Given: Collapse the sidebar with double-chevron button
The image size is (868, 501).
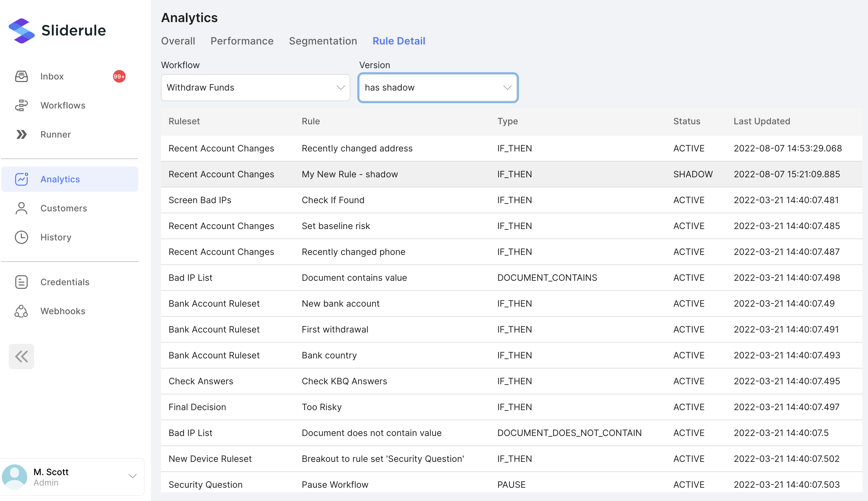Looking at the screenshot, I should (21, 357).
